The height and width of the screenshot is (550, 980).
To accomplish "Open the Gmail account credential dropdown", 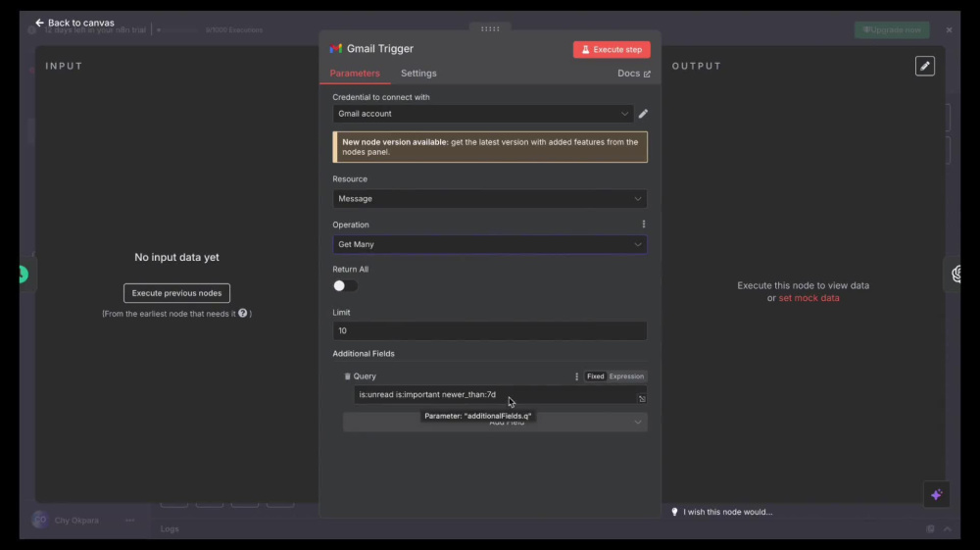I will pyautogui.click(x=482, y=114).
